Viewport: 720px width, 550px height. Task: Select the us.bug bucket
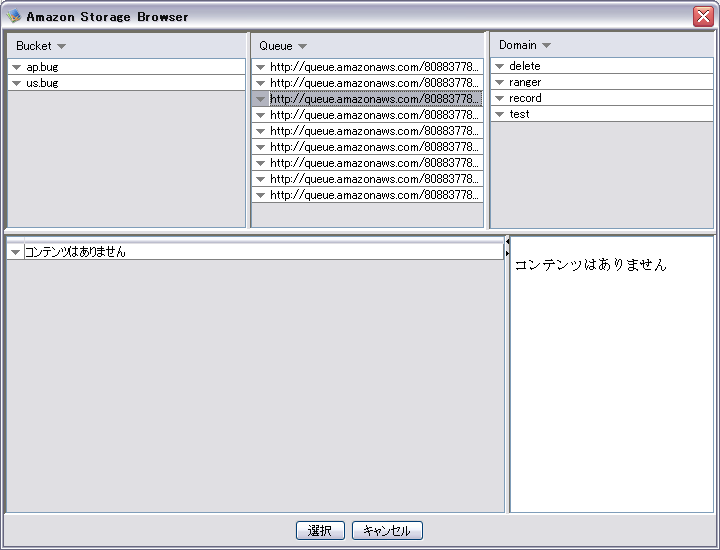click(x=42, y=83)
